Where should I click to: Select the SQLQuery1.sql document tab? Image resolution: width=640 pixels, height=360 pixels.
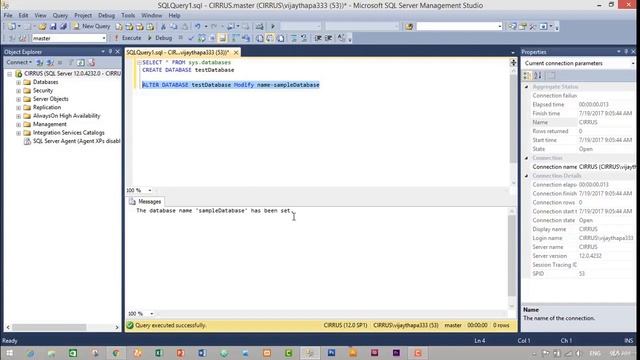(x=178, y=53)
